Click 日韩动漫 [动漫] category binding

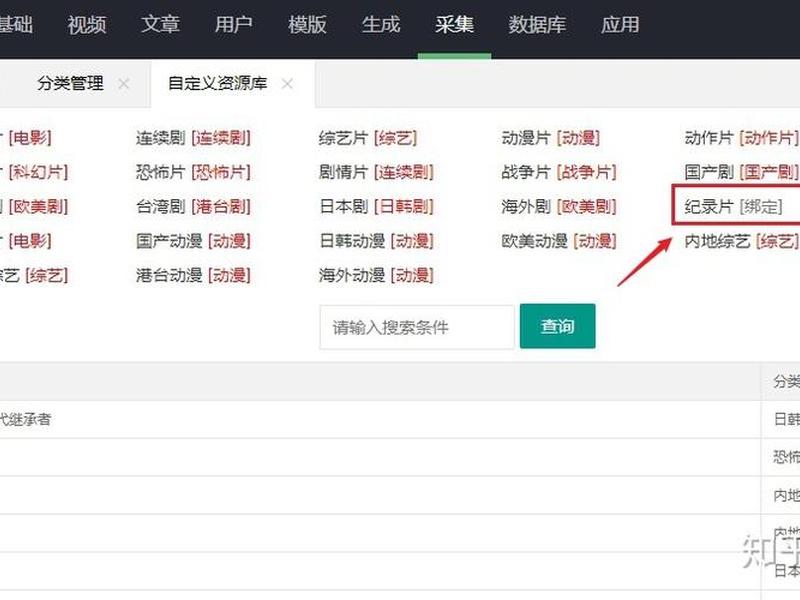point(376,241)
